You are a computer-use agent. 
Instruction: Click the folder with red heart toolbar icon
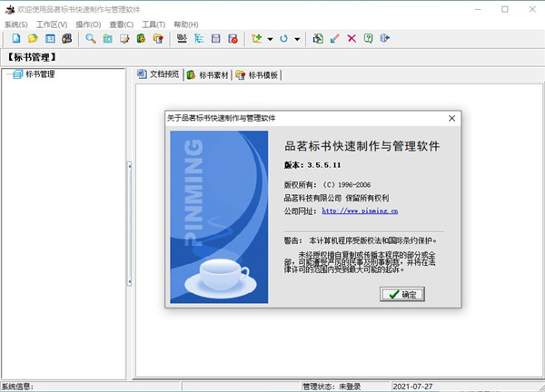(158, 38)
